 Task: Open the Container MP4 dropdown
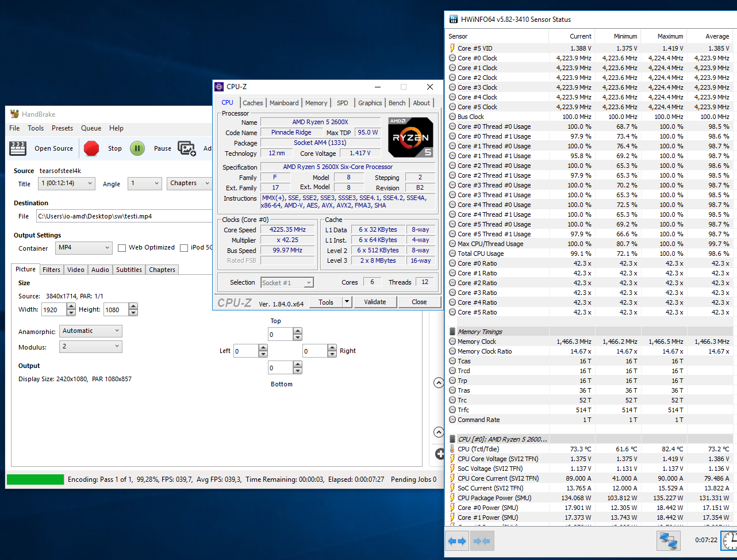[84, 248]
